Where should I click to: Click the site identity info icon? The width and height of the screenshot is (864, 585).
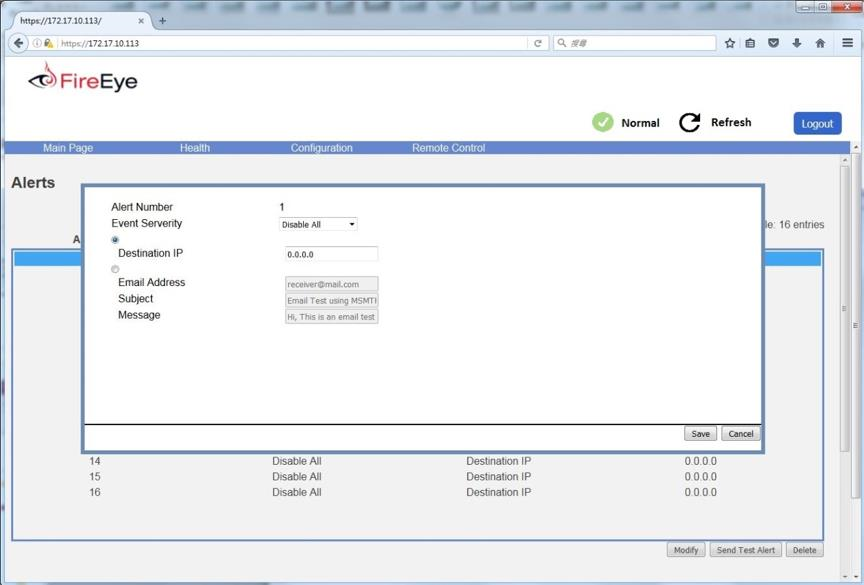pyautogui.click(x=37, y=43)
